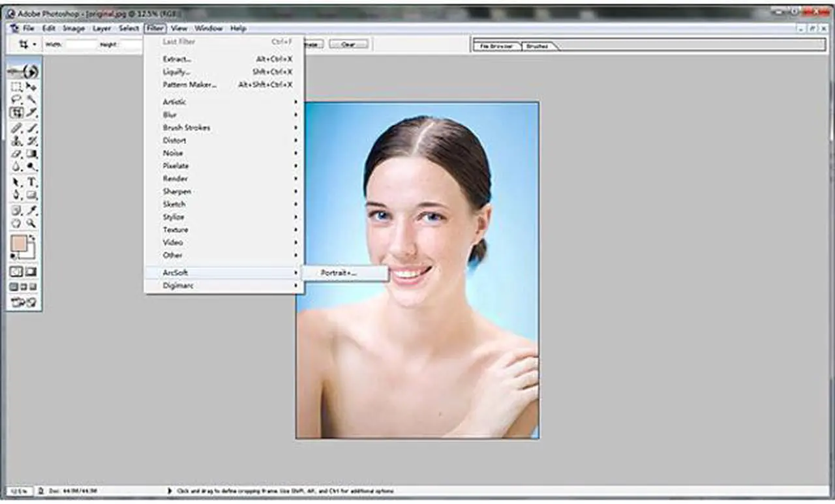Select the Brush tool
Screen dimensions: 835x504
click(x=31, y=128)
